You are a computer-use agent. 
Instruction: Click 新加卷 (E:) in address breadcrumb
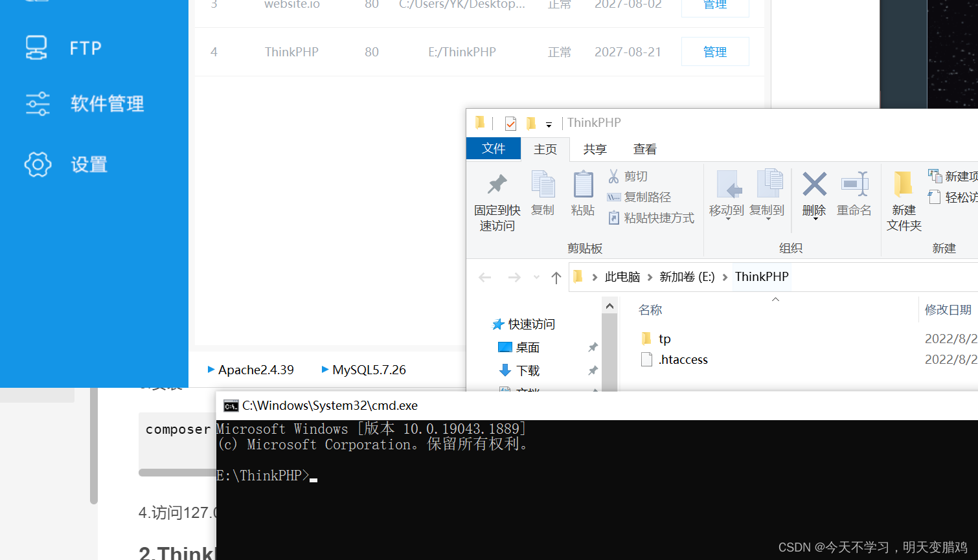point(687,277)
